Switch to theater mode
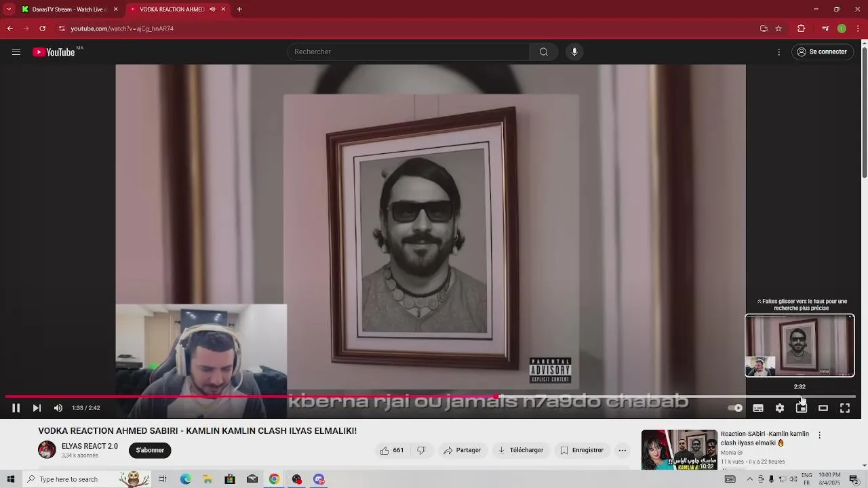 823,408
